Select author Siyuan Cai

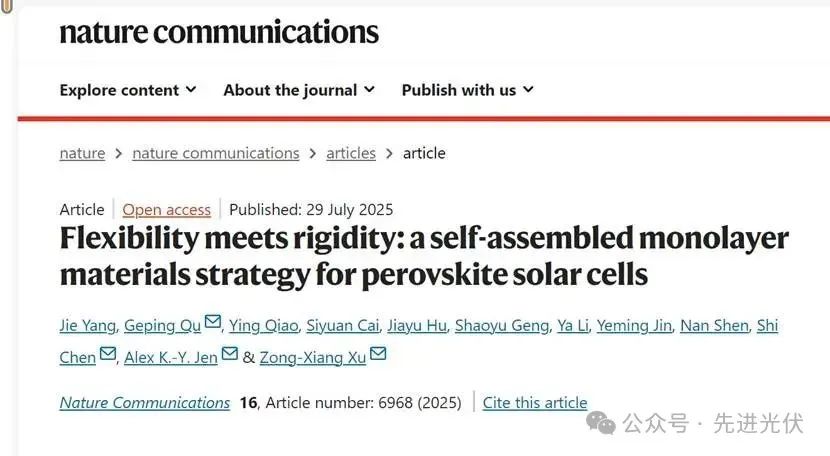[x=343, y=325]
